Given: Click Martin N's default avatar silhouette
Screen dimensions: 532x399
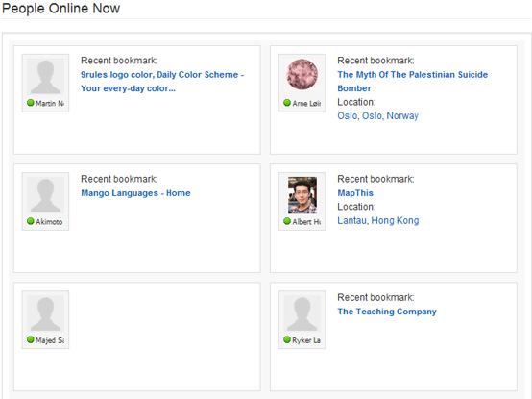Looking at the screenshot, I should (x=45, y=76).
